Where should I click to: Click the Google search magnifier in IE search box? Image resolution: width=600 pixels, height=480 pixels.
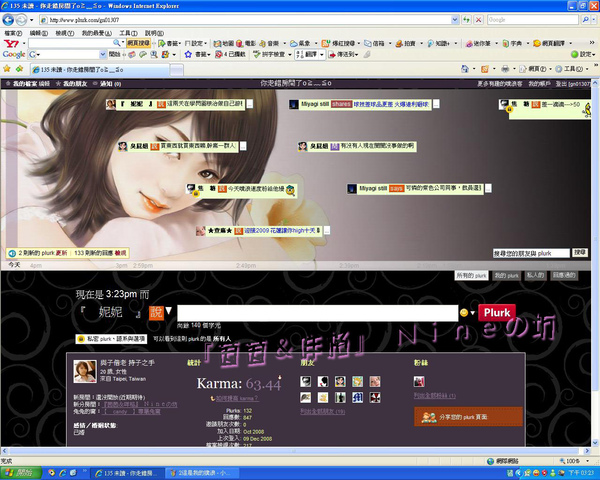pyautogui.click(x=585, y=20)
